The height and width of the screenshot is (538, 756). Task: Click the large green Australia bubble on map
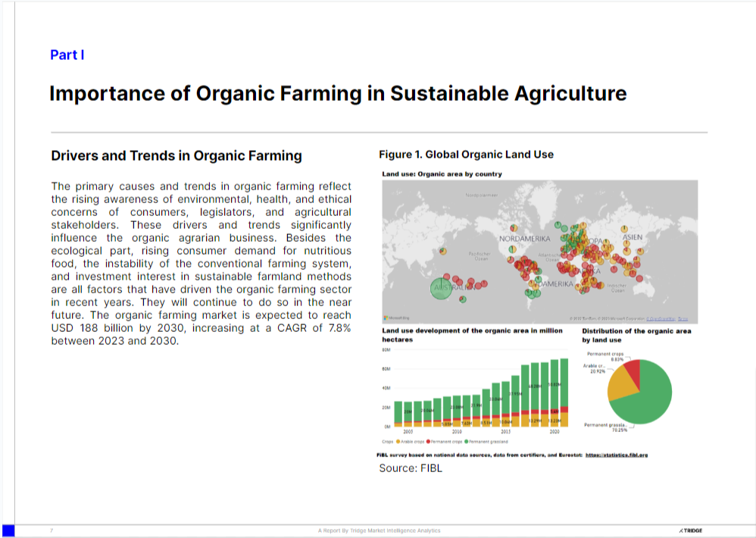[x=447, y=288]
